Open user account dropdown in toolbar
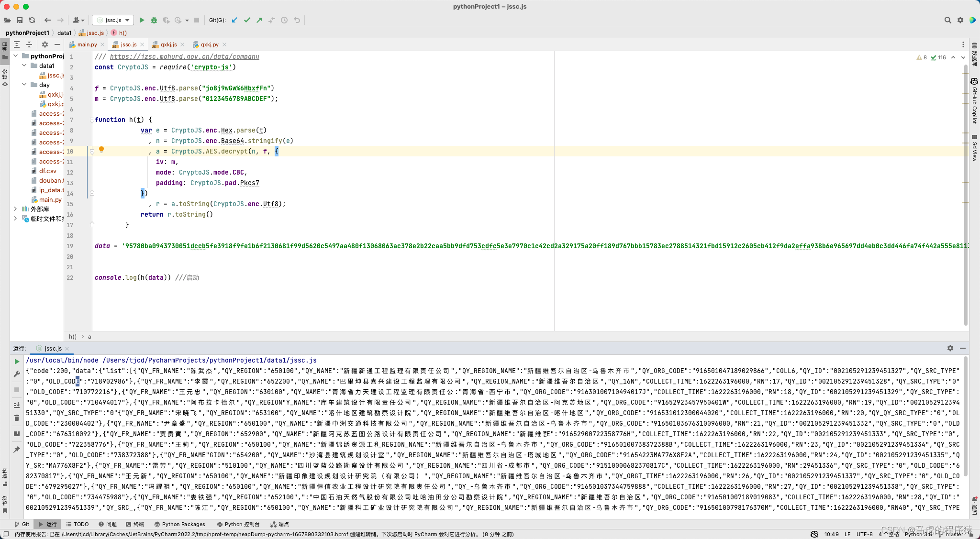The image size is (980, 539). coord(78,20)
